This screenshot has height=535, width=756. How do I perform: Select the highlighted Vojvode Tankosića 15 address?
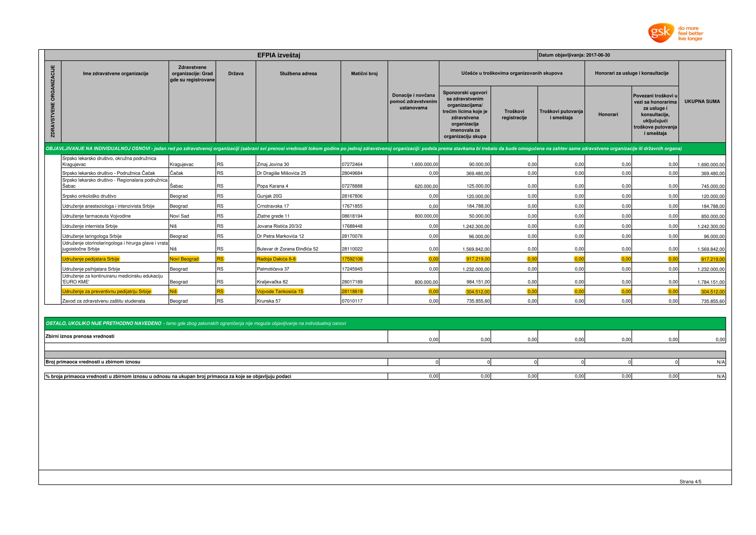[x=280, y=291]
